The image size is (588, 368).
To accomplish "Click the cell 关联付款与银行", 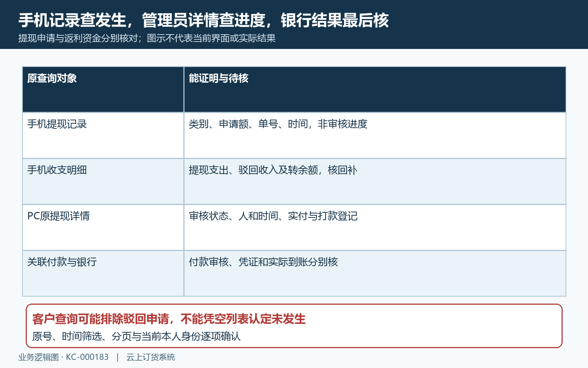I will click(103, 273).
